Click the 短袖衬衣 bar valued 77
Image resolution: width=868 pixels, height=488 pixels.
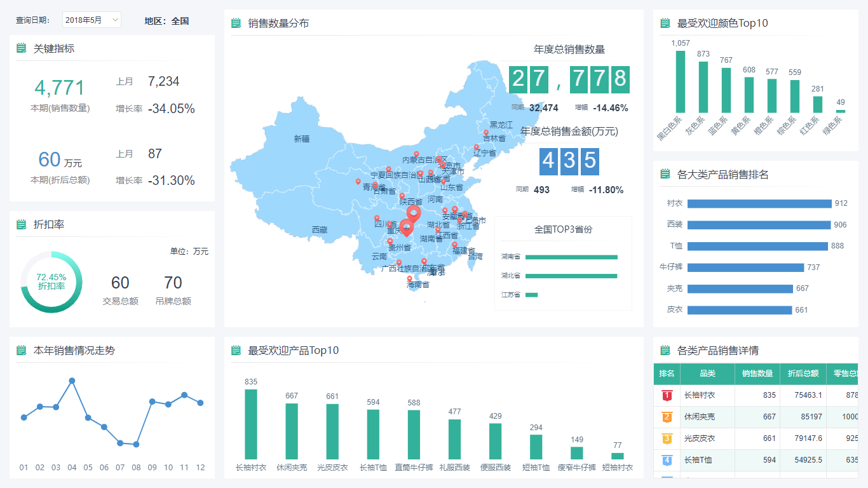(618, 456)
